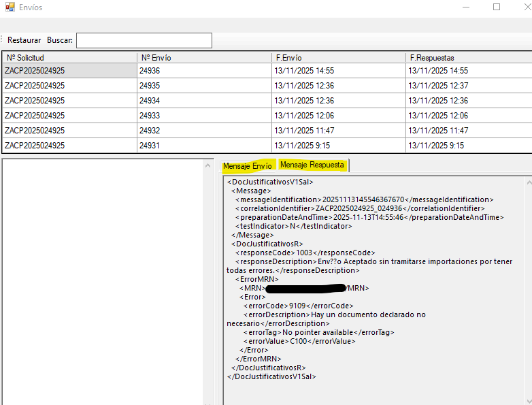Screen dimensions: 532x405
Task: Click the Envíos application icon in title bar
Action: pos(10,7)
